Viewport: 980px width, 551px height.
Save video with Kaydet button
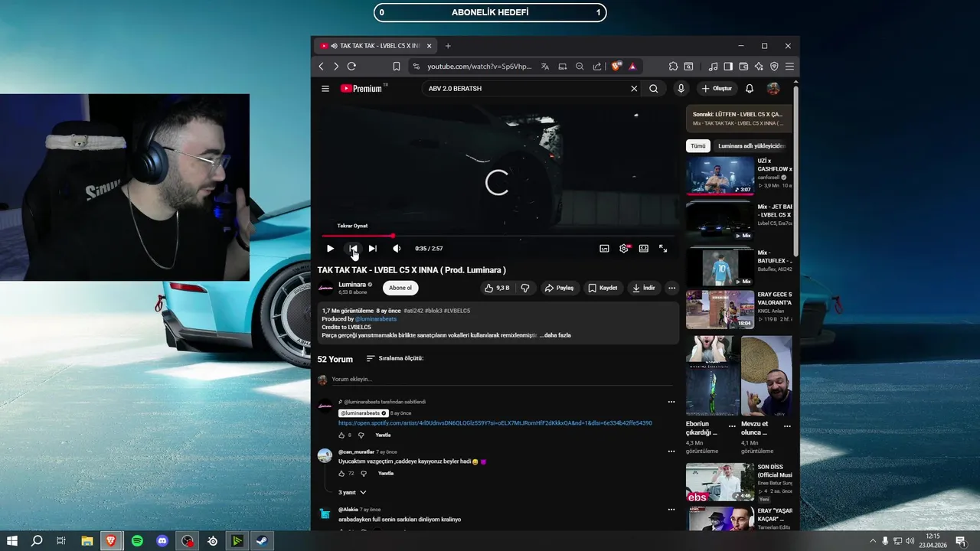603,289
